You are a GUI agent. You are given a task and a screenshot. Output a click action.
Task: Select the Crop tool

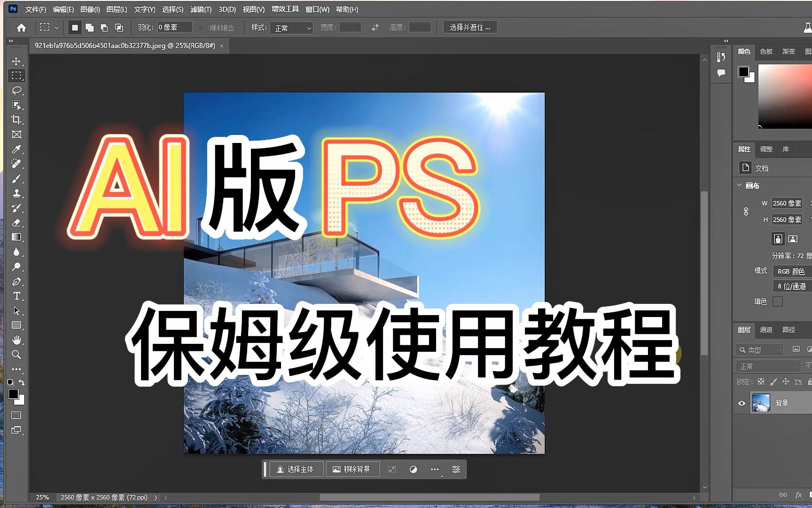(x=16, y=120)
